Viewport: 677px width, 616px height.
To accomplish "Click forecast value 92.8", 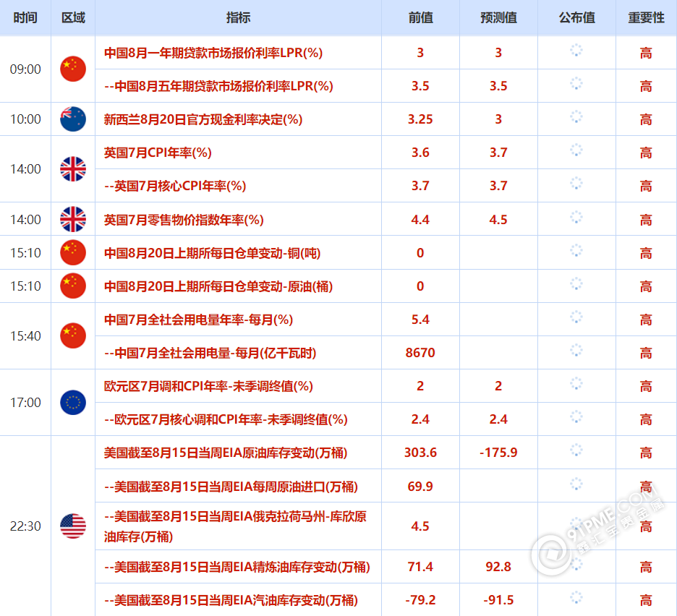I will click(x=498, y=566).
